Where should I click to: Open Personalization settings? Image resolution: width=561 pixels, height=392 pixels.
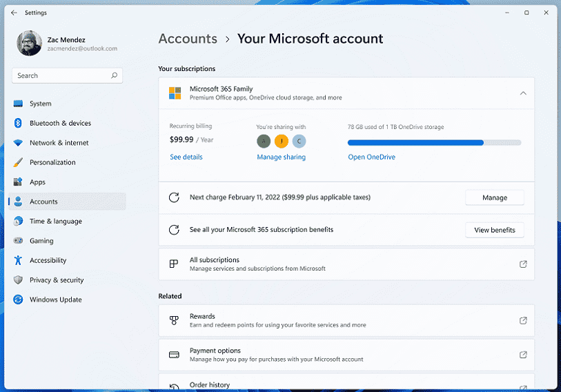point(67,162)
